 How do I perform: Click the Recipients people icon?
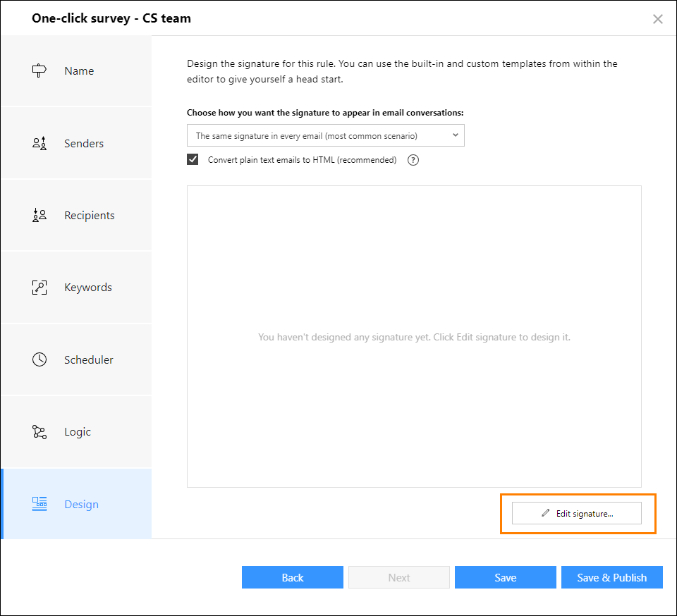(39, 215)
